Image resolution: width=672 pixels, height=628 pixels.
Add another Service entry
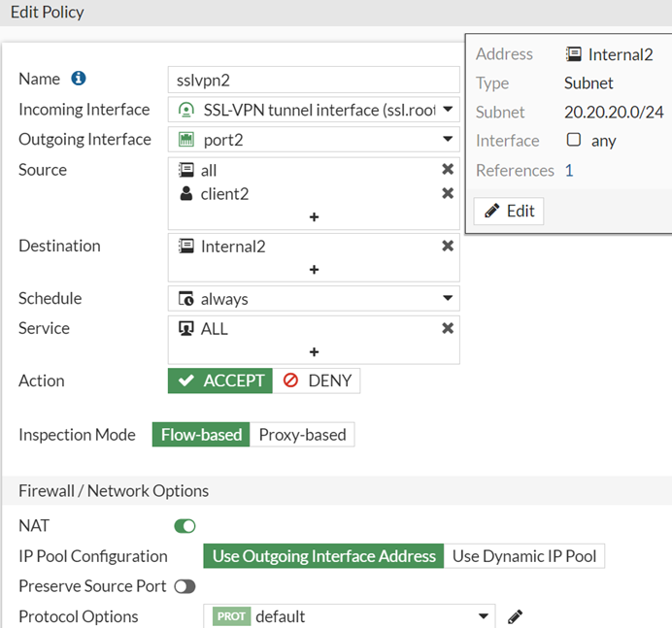click(x=314, y=352)
